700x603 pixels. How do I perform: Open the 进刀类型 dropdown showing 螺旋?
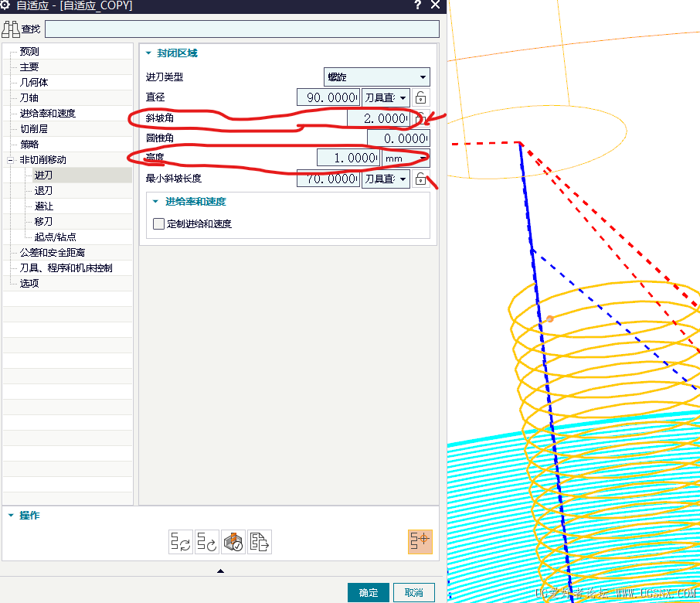coord(377,77)
